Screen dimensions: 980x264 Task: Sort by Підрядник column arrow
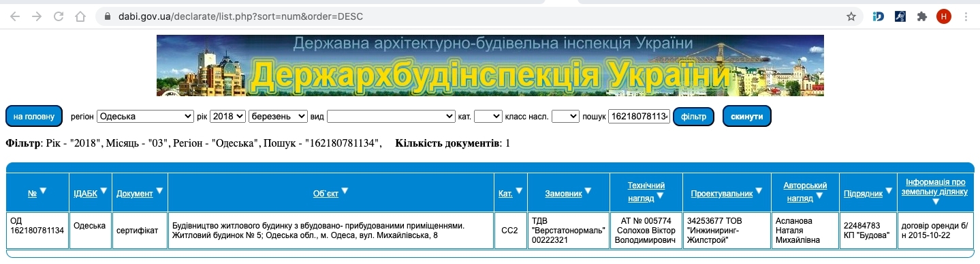889,192
